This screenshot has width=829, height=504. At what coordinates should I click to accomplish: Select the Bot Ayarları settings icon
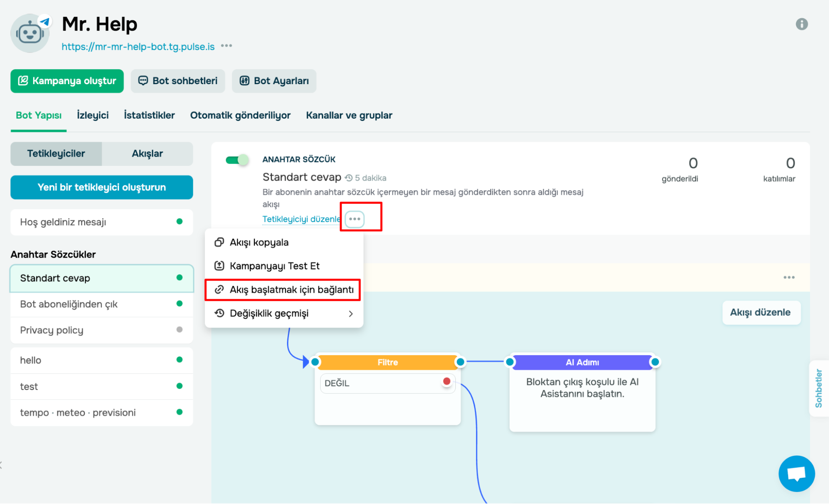(x=245, y=80)
